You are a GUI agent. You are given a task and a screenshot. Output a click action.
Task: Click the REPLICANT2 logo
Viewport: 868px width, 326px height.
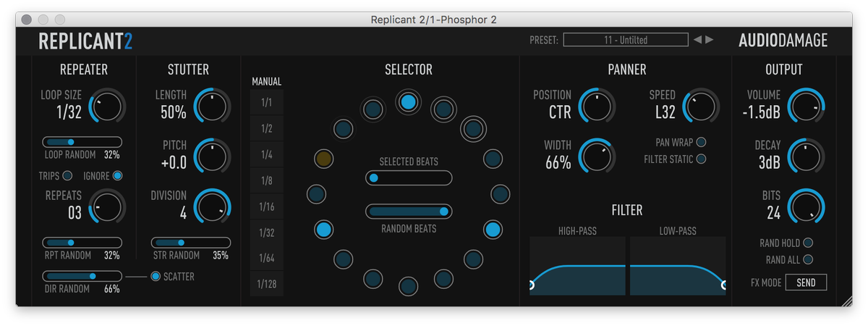pos(85,41)
